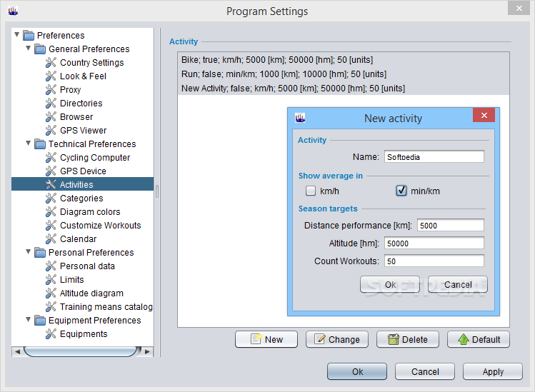Viewport: 535px width, 392px height.
Task: Click the GPS Device tools icon
Action: pyautogui.click(x=51, y=171)
